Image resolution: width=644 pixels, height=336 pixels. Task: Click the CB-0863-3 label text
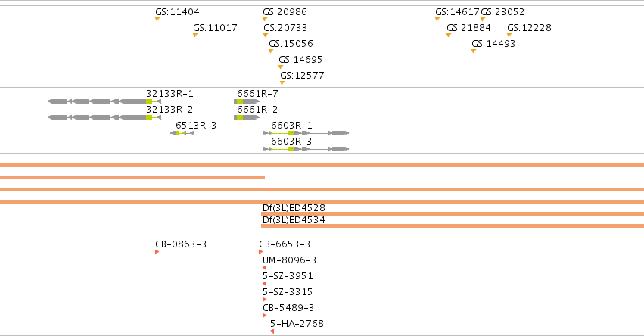[181, 244]
